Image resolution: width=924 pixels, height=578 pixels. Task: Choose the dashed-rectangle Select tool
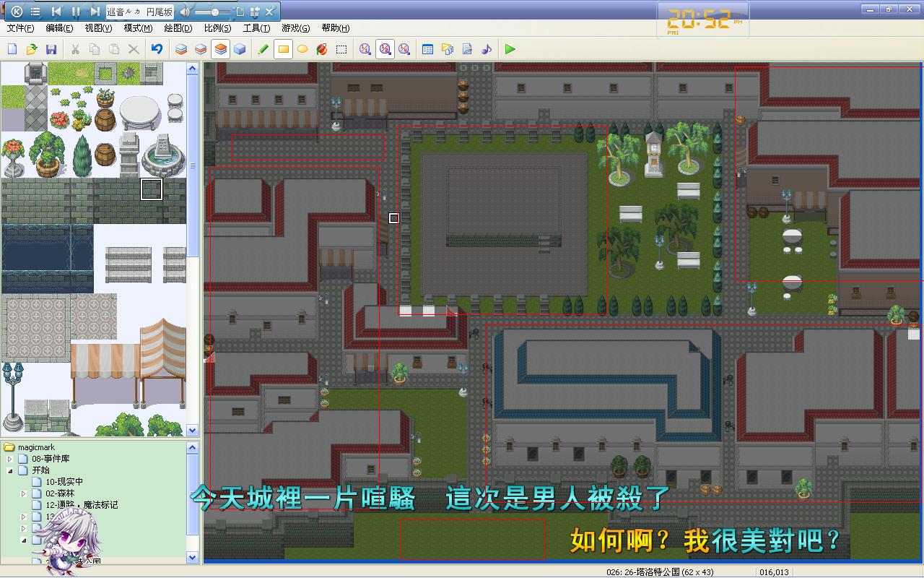[x=341, y=49]
